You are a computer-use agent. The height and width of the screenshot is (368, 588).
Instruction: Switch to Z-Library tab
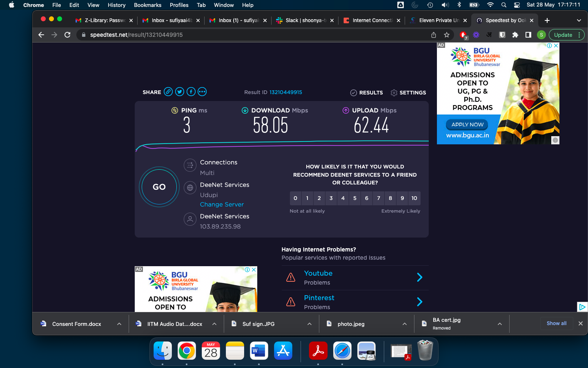(105, 20)
